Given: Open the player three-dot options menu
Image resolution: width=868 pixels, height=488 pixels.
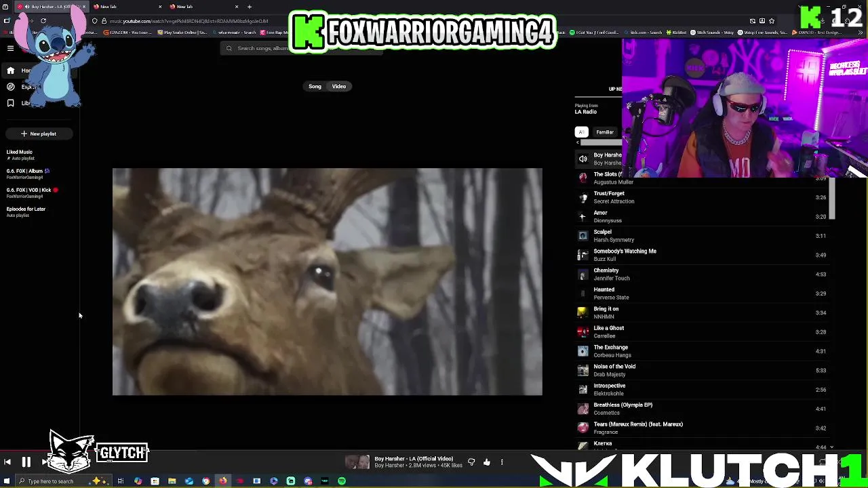Looking at the screenshot, I should pyautogui.click(x=502, y=462).
